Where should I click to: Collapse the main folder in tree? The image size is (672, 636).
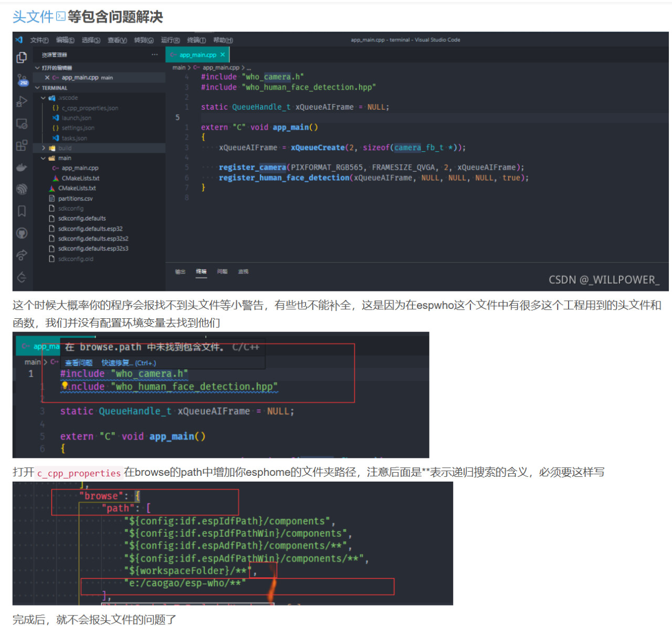[44, 158]
